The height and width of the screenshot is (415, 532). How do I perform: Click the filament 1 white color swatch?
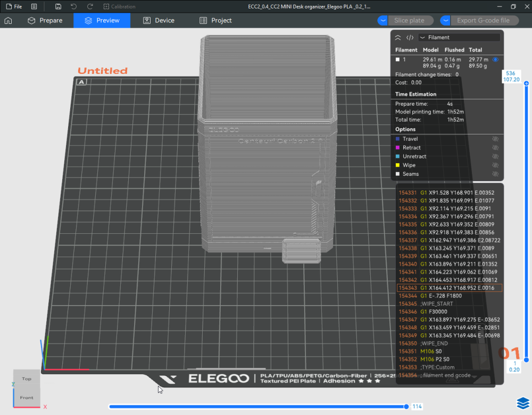(x=397, y=60)
